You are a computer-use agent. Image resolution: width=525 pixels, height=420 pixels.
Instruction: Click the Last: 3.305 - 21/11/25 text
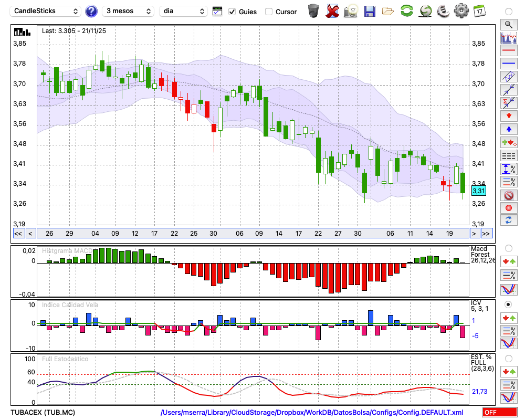point(73,31)
